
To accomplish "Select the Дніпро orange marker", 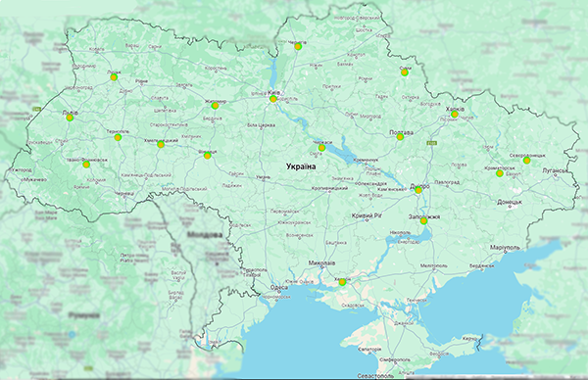I will [418, 190].
